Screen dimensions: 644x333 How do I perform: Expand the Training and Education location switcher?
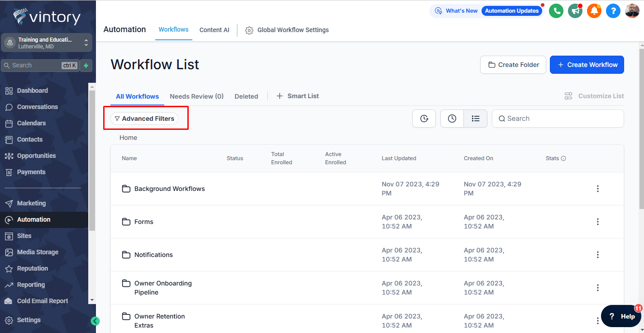(x=47, y=43)
